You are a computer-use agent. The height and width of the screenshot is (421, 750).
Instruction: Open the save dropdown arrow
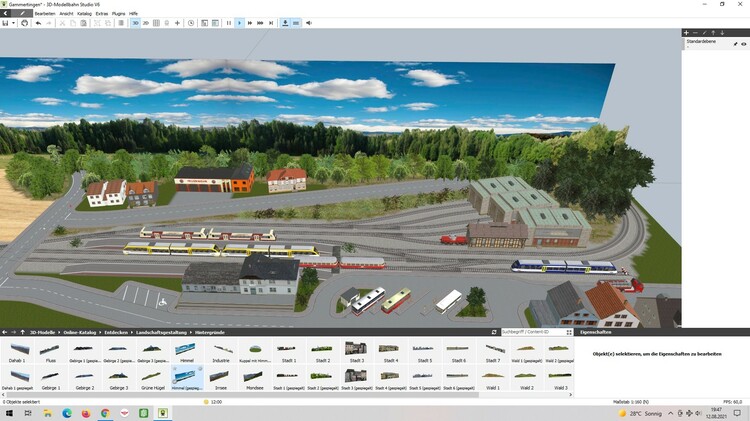click(14, 22)
